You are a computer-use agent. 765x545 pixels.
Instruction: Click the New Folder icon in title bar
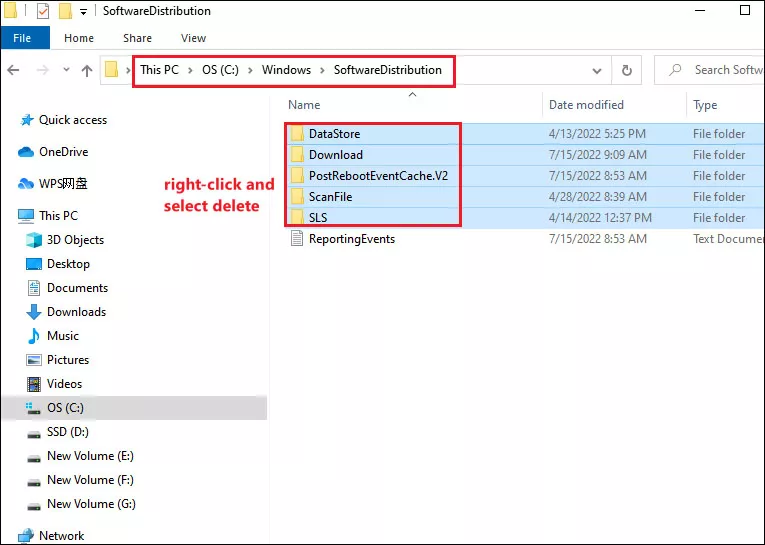(65, 11)
